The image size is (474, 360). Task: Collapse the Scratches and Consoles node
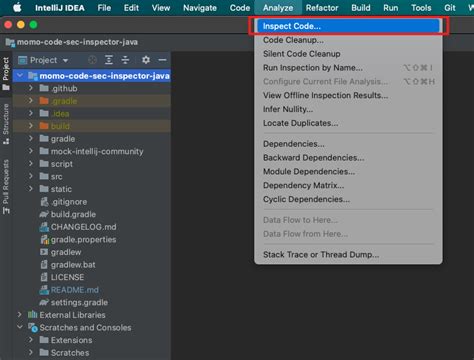point(20,327)
